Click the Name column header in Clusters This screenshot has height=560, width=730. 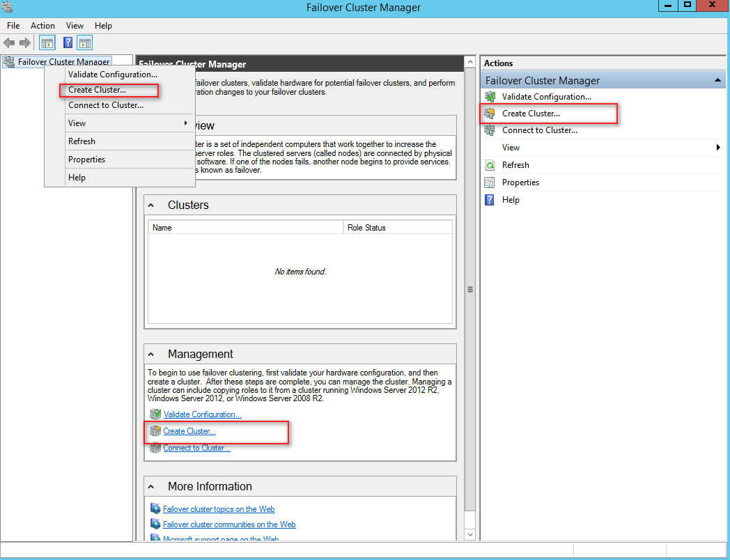[x=246, y=228]
